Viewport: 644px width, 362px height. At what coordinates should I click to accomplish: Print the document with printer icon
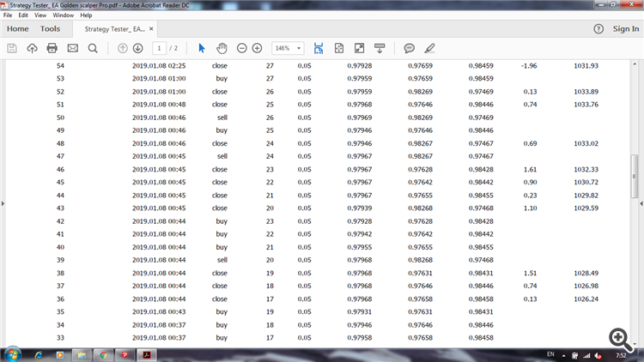click(52, 48)
